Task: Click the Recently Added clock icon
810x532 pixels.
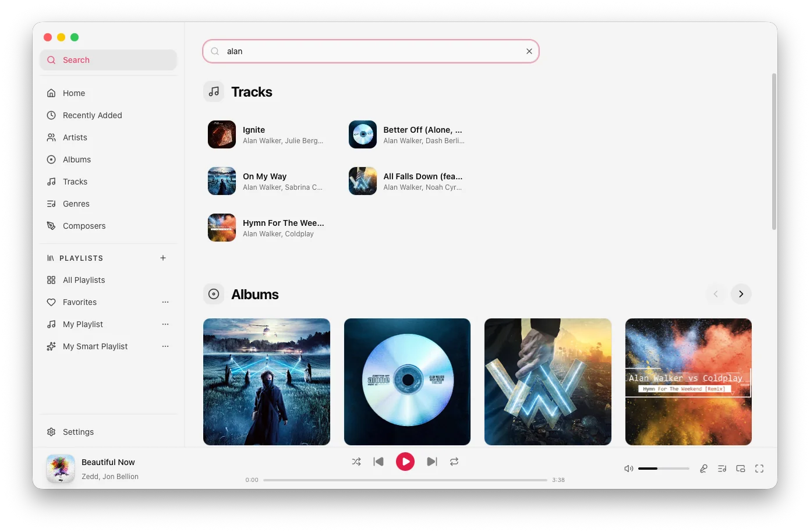Action: coord(51,115)
